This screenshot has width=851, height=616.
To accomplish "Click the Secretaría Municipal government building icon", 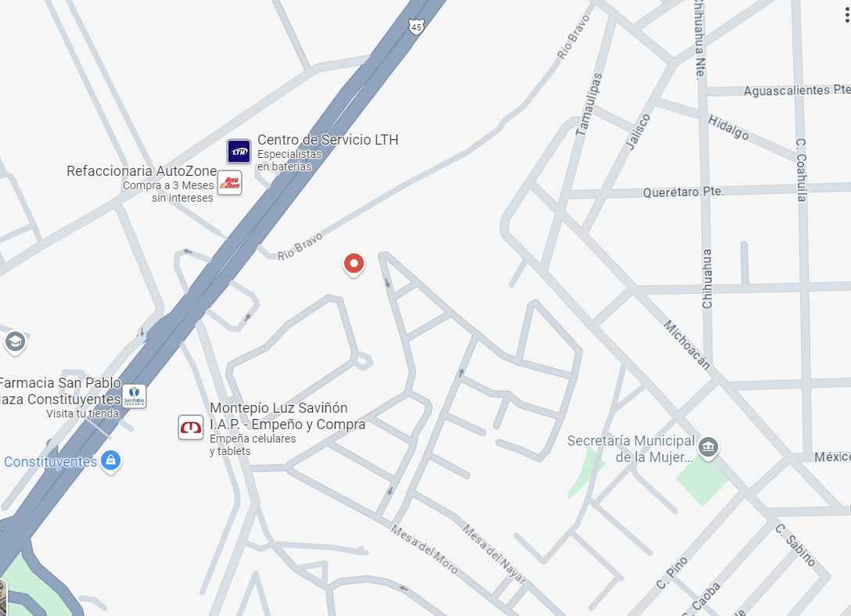I will [x=709, y=448].
